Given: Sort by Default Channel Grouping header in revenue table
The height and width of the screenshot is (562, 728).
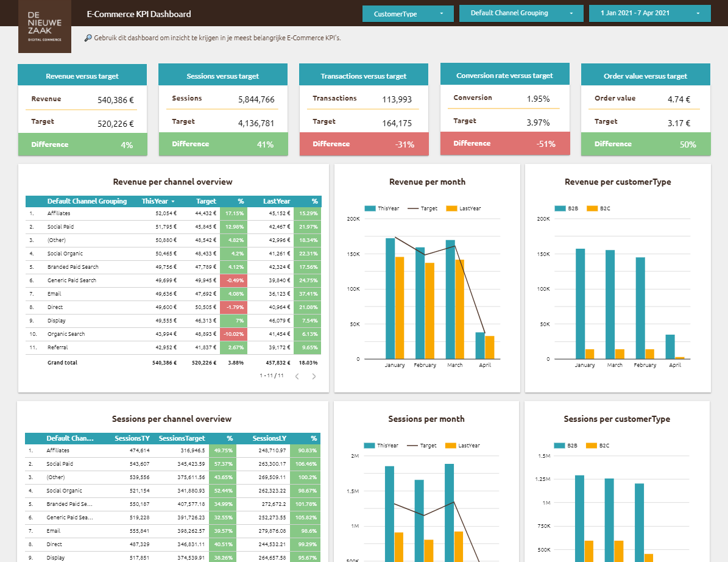Looking at the screenshot, I should tap(87, 201).
